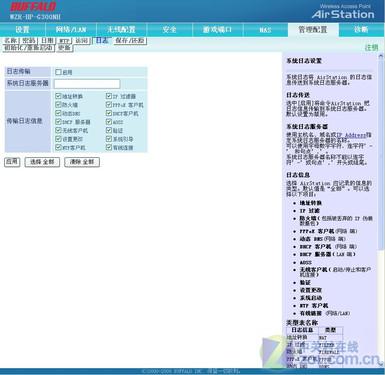The image size is (385, 375).
Task: Open the 安全 main tab
Action: [x=169, y=30]
